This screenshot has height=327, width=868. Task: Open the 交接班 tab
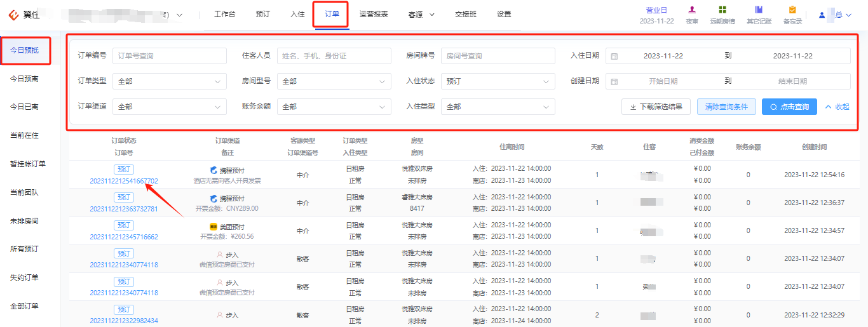(x=466, y=14)
